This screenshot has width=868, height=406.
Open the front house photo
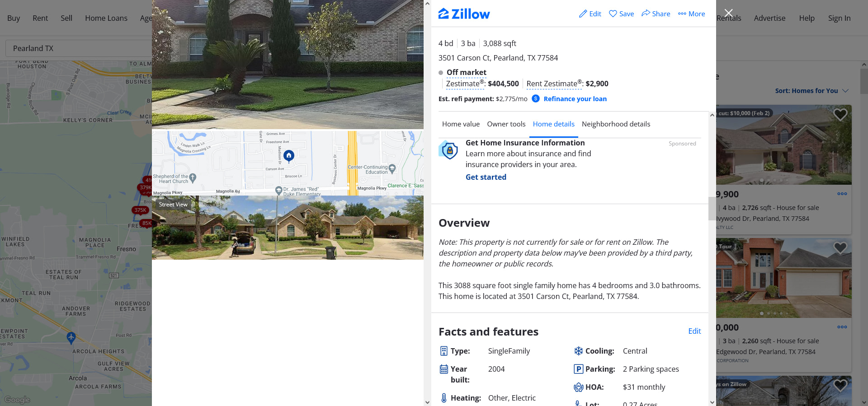[288, 64]
